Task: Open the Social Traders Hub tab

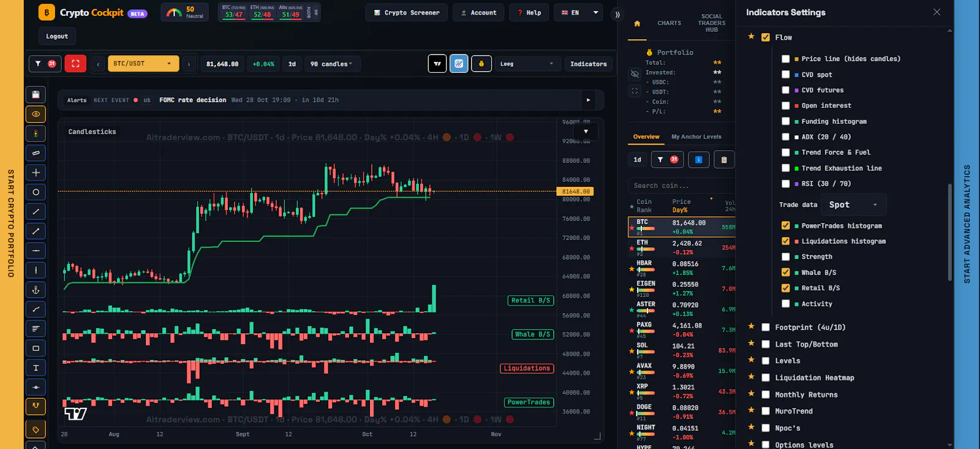Action: (712, 23)
